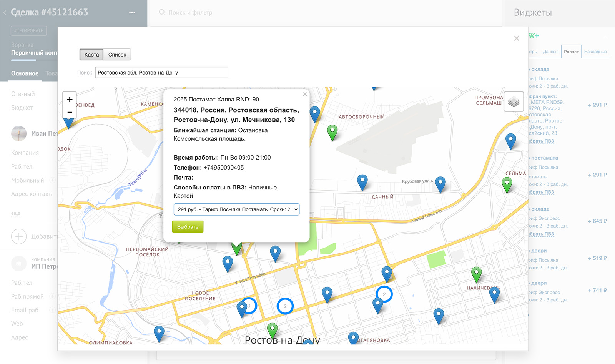Open the tariff selection dropdown
The width and height of the screenshot is (615, 364).
(236, 209)
